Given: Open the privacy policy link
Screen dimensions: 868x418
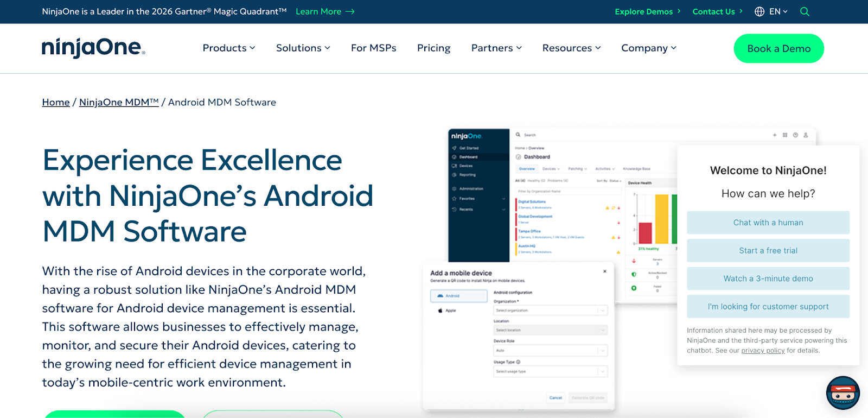Looking at the screenshot, I should pyautogui.click(x=763, y=351).
